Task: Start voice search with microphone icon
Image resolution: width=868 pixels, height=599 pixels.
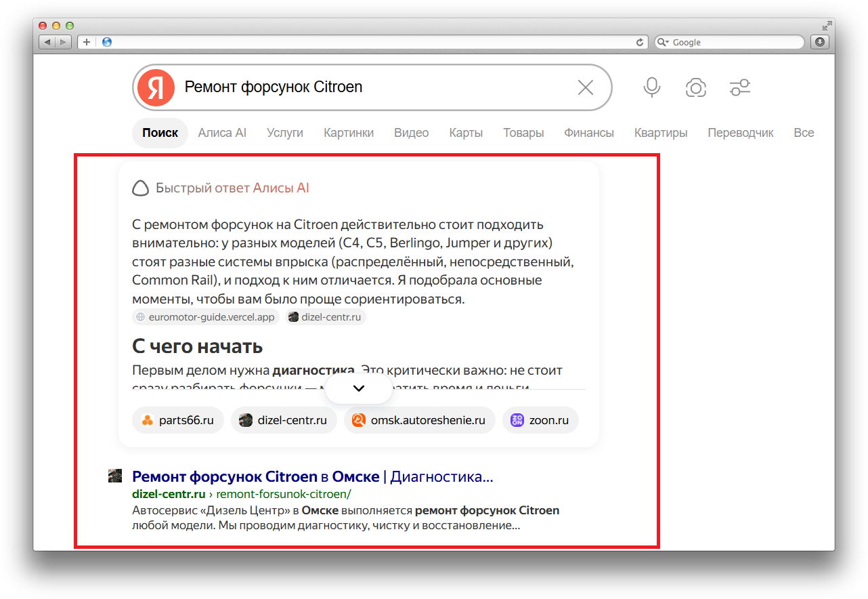Action: tap(652, 87)
